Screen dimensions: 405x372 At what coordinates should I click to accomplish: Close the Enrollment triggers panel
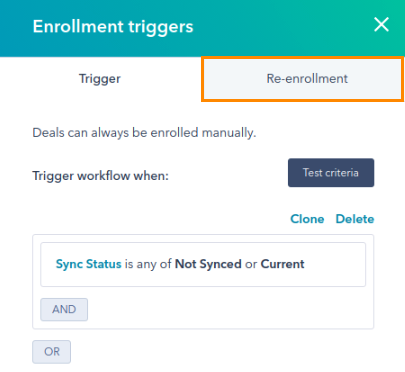(381, 25)
